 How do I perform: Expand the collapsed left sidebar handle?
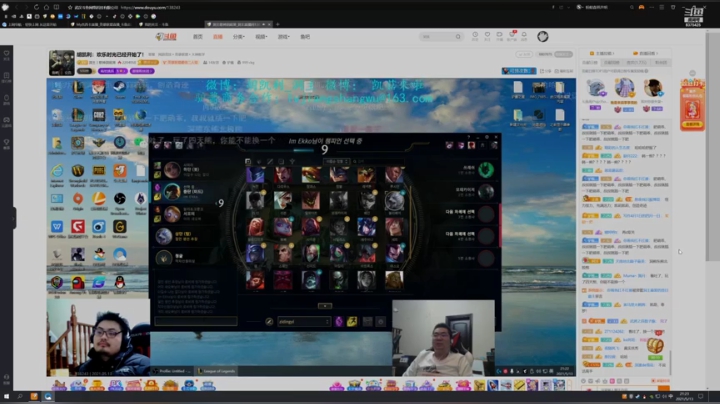14,218
